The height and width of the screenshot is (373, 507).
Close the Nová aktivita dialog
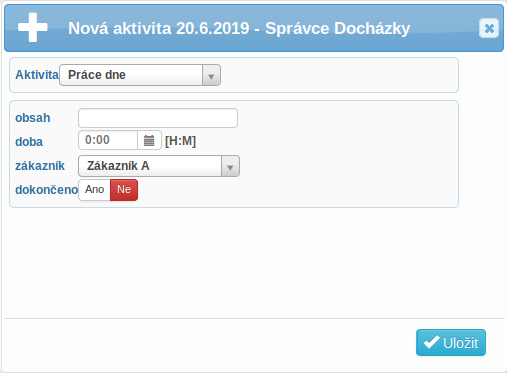click(489, 28)
